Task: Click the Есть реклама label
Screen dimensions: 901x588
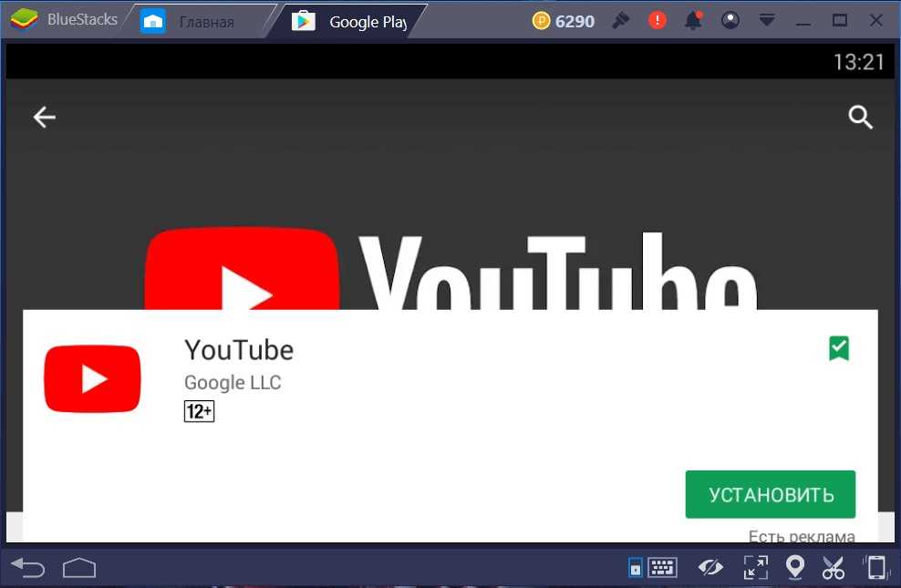Action: [802, 536]
